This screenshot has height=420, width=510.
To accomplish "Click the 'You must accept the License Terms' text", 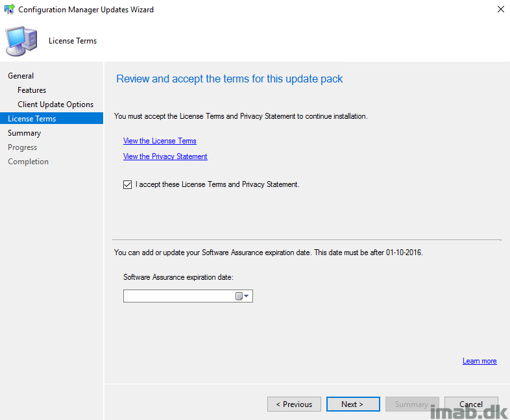I will (x=241, y=116).
